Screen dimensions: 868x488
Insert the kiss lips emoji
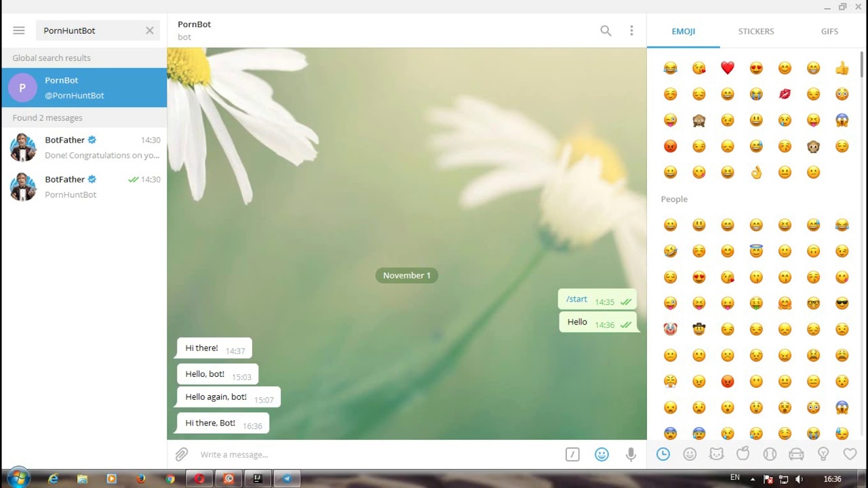[785, 94]
